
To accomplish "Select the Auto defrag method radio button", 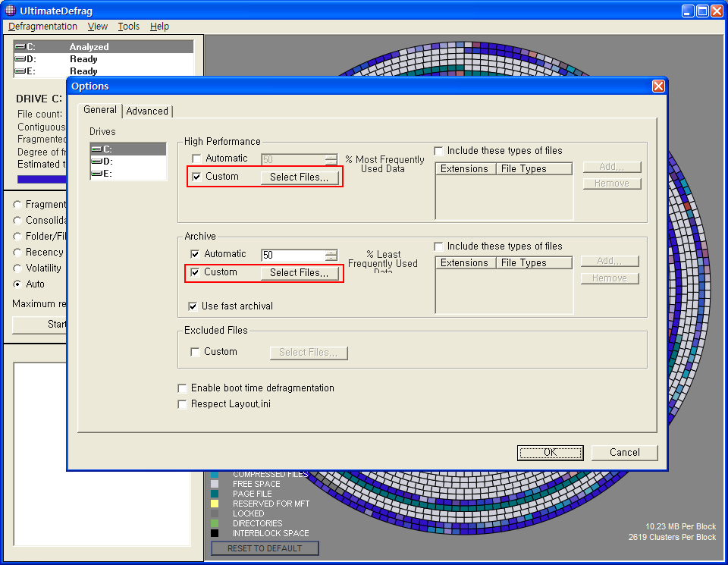I will click(17, 284).
